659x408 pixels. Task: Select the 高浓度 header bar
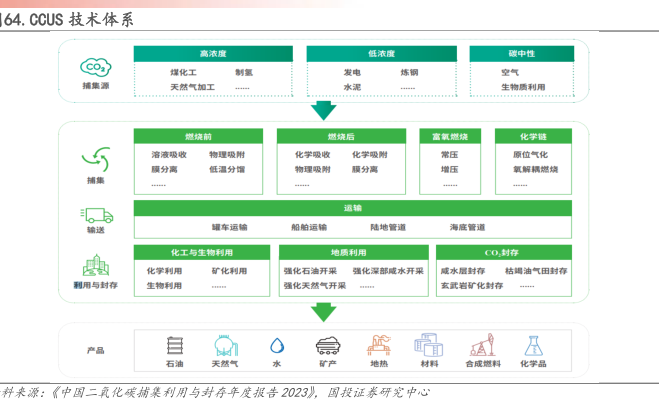coord(213,53)
